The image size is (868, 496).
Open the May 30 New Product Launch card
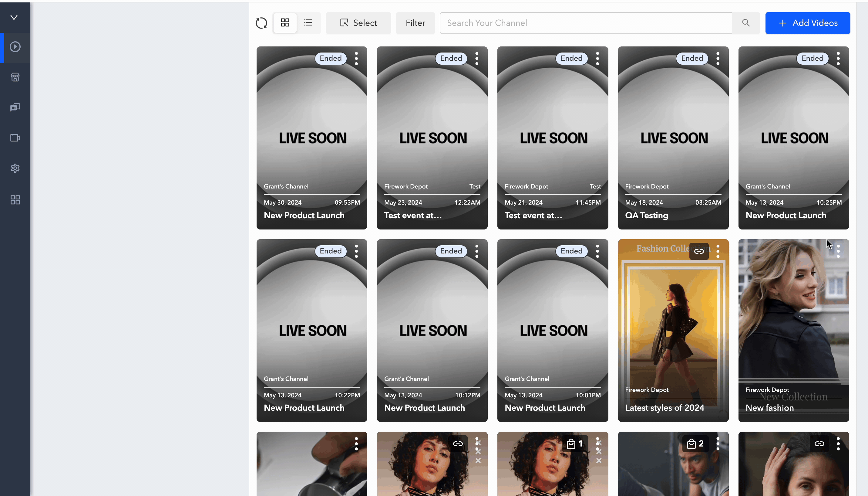pyautogui.click(x=312, y=138)
